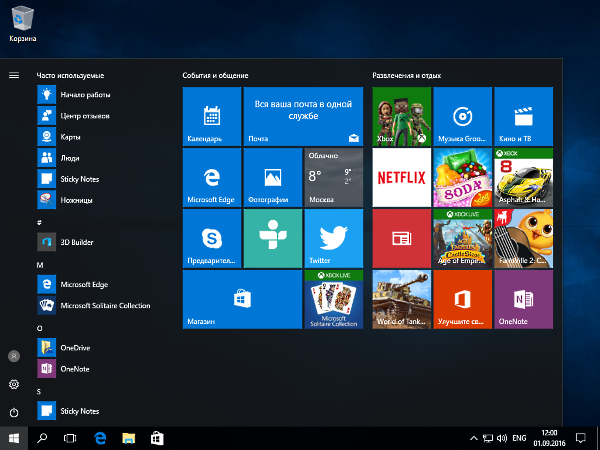The width and height of the screenshot is (600, 450).
Task: Open ENG language selector
Action: [x=519, y=438]
